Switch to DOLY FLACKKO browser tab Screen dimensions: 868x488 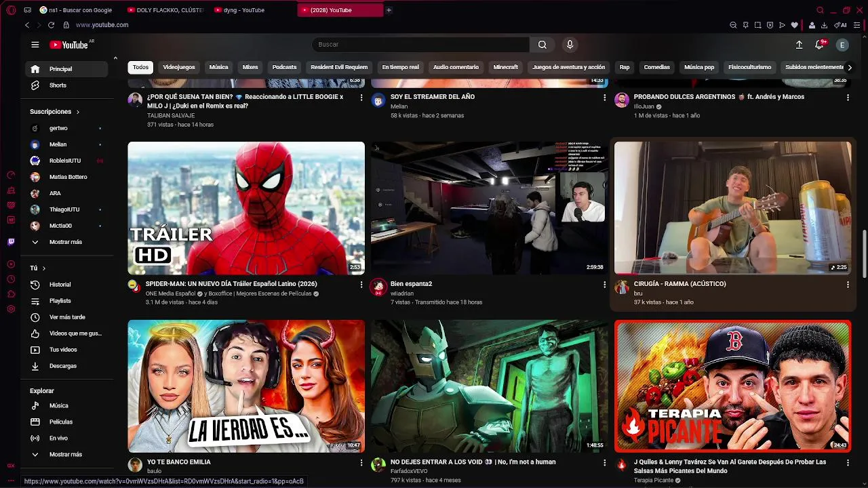tap(166, 10)
